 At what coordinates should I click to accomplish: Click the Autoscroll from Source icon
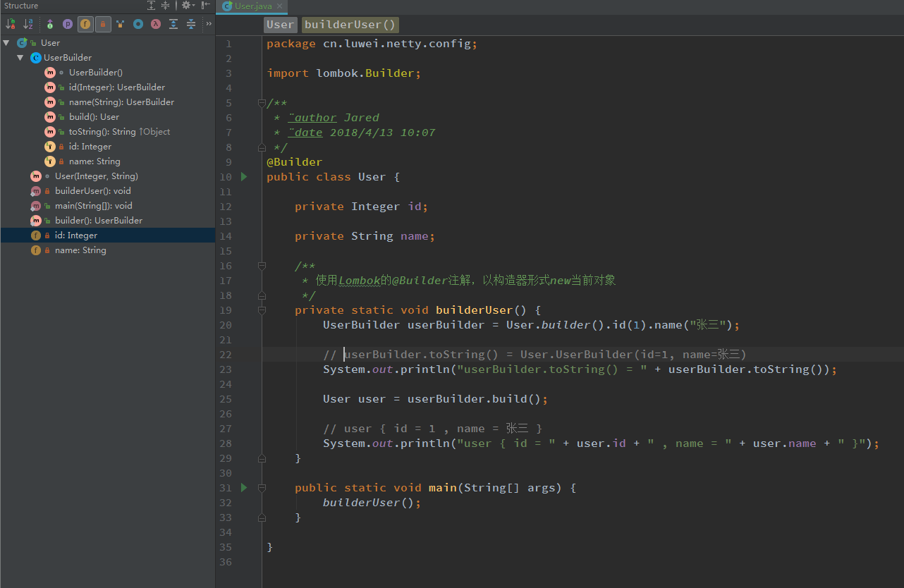click(191, 24)
